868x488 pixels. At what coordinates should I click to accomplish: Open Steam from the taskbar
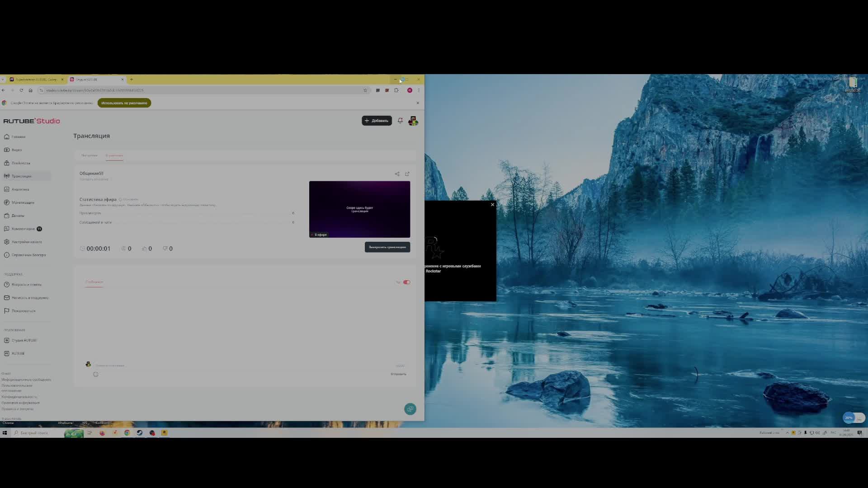coord(140,433)
